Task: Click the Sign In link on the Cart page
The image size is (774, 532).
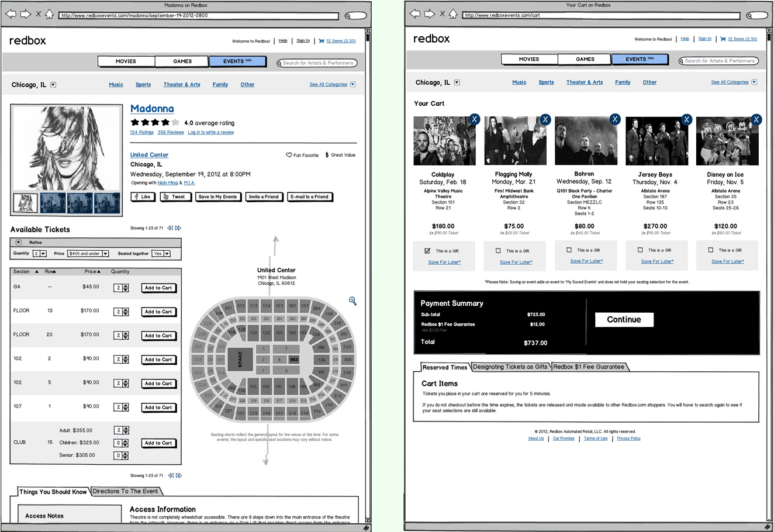Action: click(x=705, y=39)
